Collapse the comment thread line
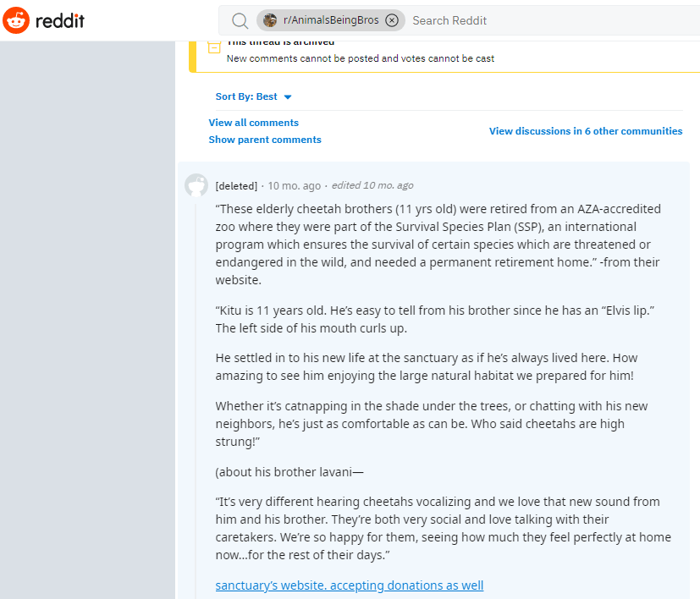Image resolution: width=700 pixels, height=599 pixels. pyautogui.click(x=196, y=402)
